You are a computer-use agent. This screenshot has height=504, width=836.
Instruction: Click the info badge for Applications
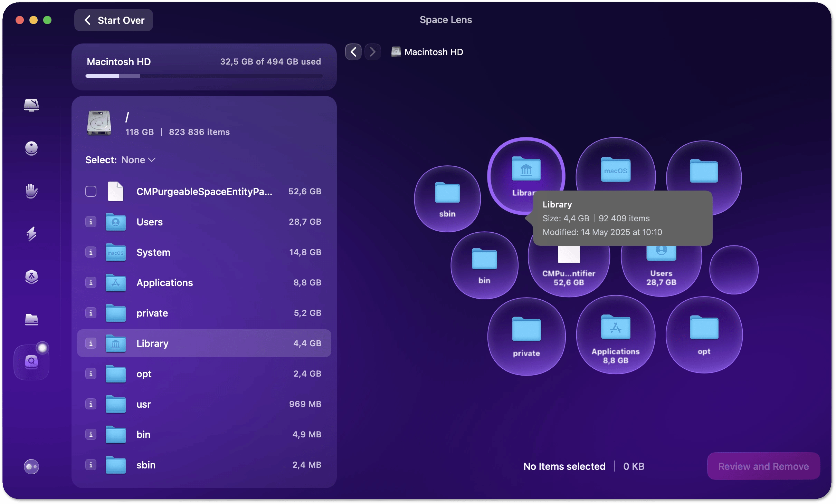point(91,282)
